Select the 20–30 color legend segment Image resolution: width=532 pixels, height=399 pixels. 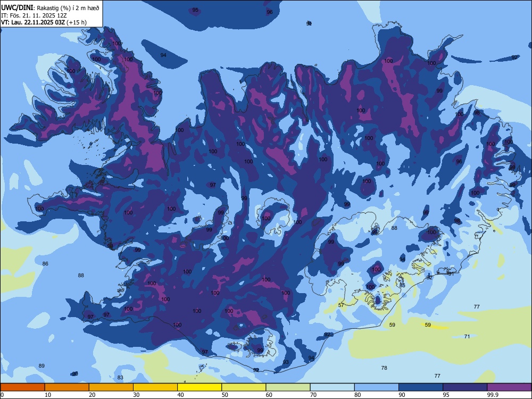pos(111,387)
